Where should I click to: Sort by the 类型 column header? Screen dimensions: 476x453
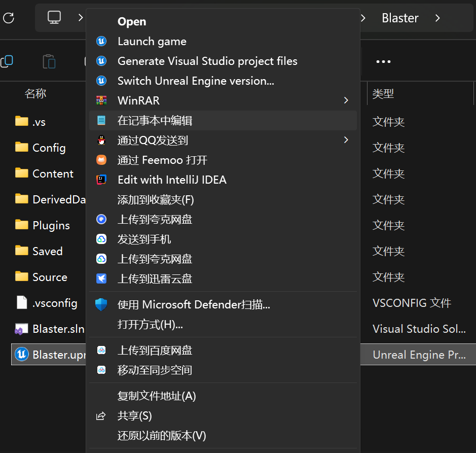click(x=383, y=93)
